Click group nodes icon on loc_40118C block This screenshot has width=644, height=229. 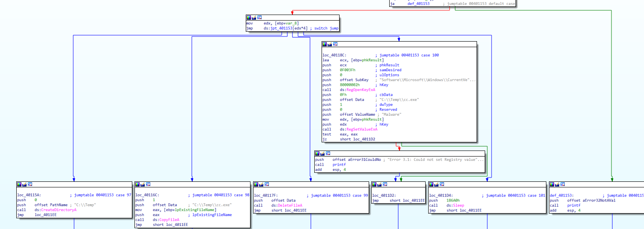pyautogui.click(x=335, y=44)
